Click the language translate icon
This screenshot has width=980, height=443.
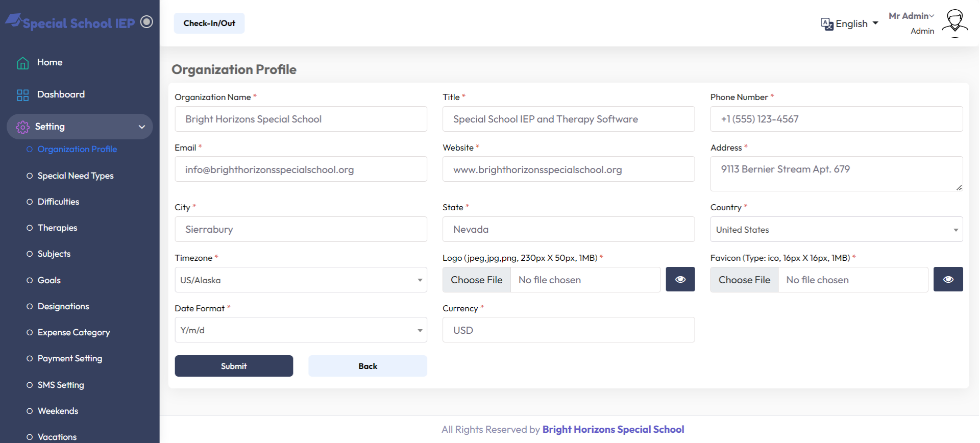click(x=826, y=24)
